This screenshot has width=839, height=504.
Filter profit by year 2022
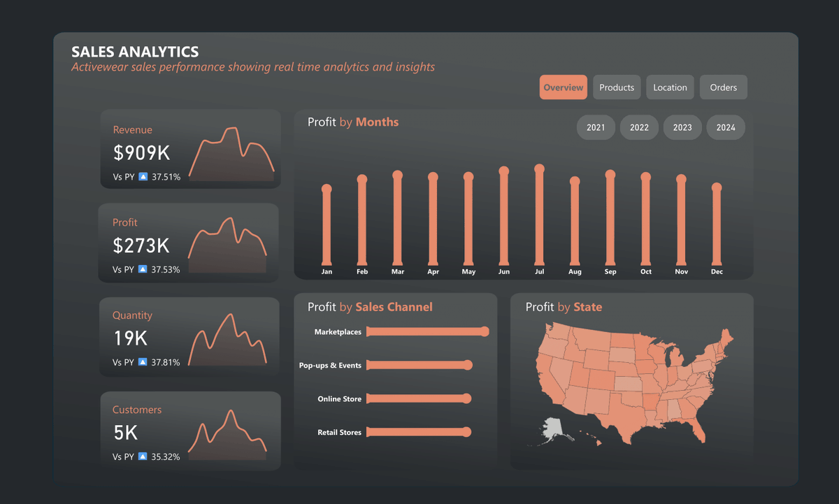639,127
